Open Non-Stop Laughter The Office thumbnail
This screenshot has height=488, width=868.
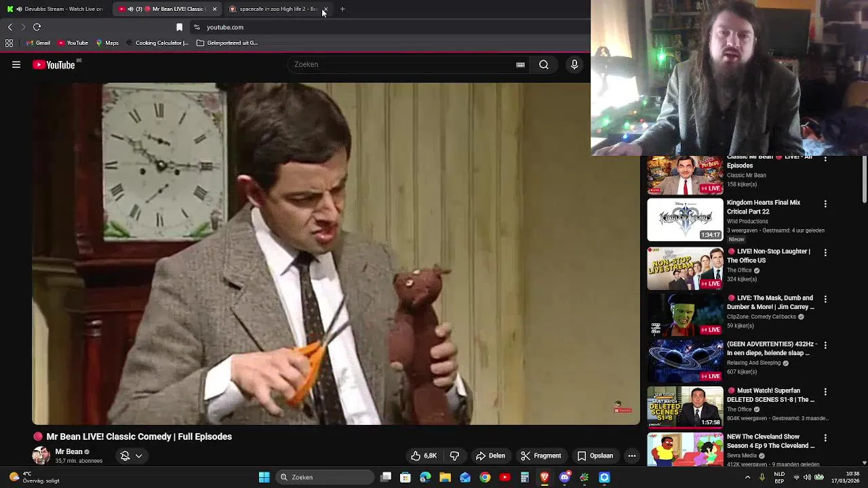pyautogui.click(x=685, y=268)
